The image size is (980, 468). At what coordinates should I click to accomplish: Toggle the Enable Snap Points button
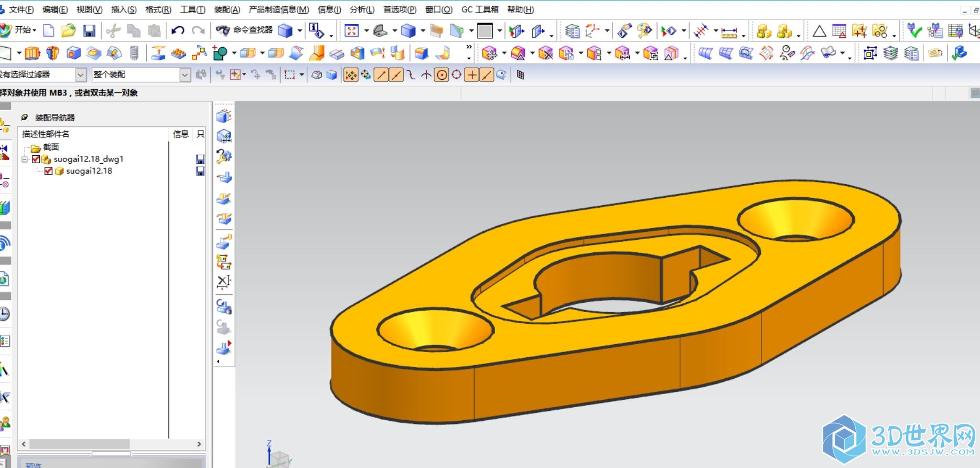[350, 75]
